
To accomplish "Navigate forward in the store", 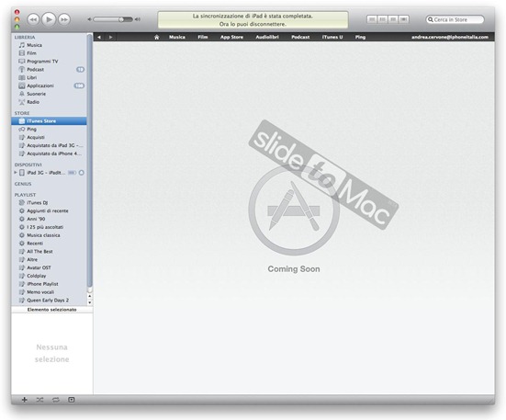I will point(111,37).
